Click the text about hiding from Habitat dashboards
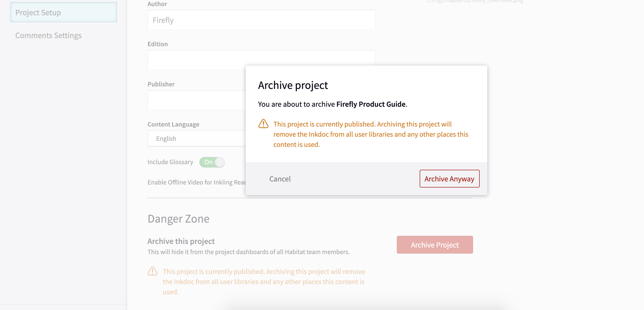The width and height of the screenshot is (644, 310). point(248,252)
